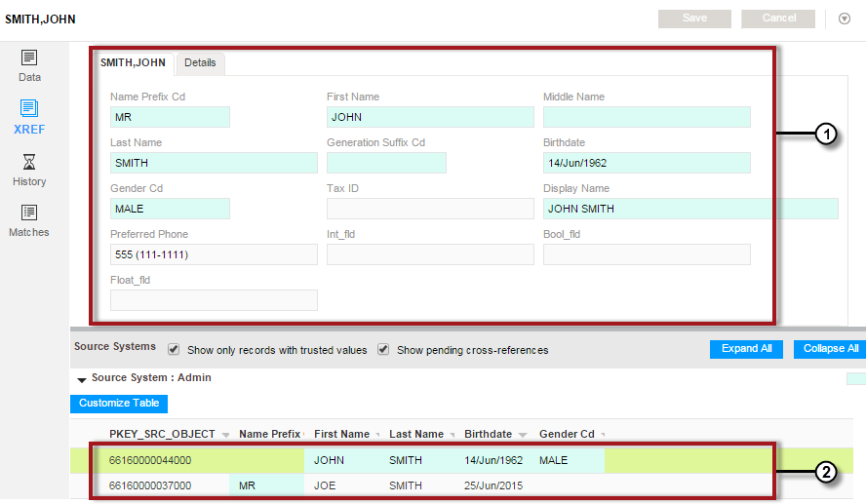
Task: Click the Name Prefix Cd field containing MR
Action: 170,117
